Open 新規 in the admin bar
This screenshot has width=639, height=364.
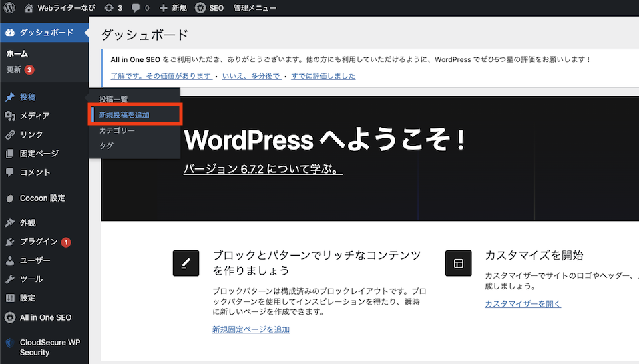[179, 8]
